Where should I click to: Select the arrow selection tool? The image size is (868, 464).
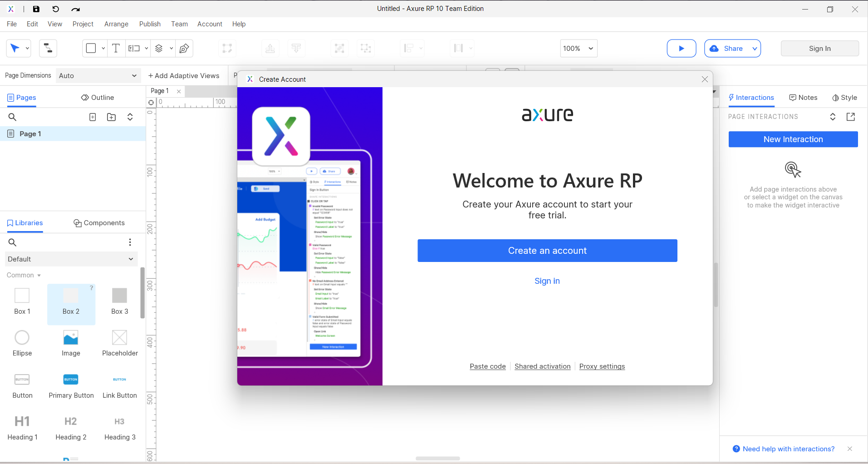15,48
